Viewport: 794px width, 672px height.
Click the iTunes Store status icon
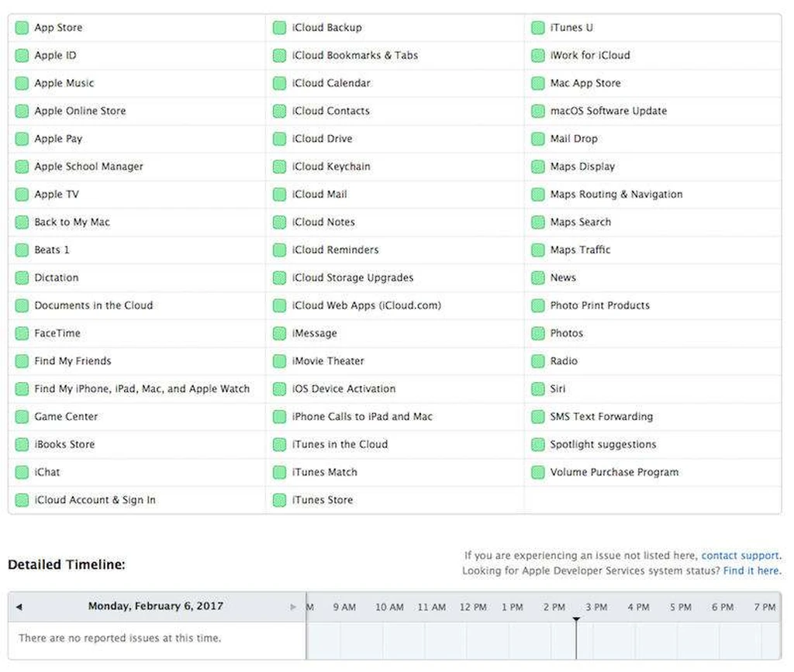pos(279,501)
